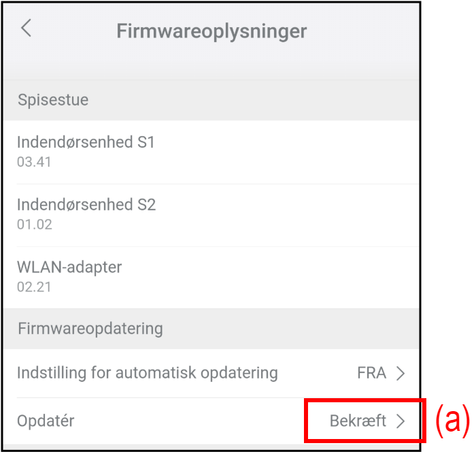The width and height of the screenshot is (476, 454).
Task: Click the chevron beside Bekræft
Action: click(x=401, y=421)
